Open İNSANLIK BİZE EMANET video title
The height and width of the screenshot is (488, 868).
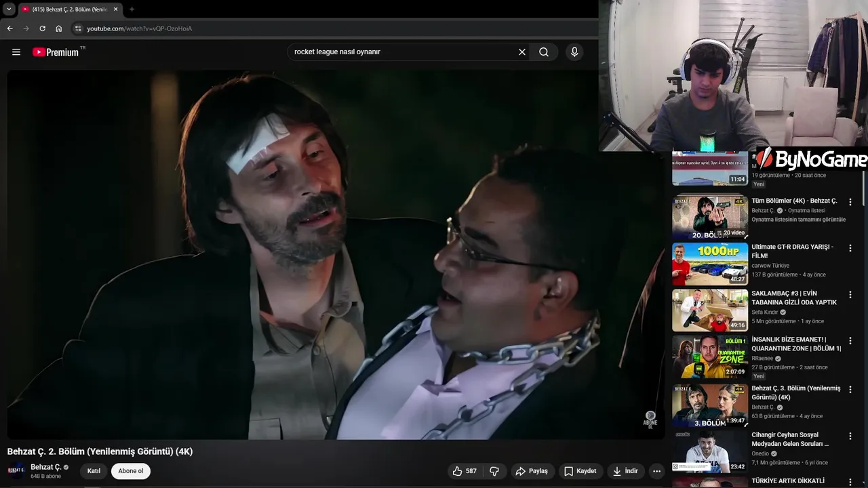coord(796,344)
